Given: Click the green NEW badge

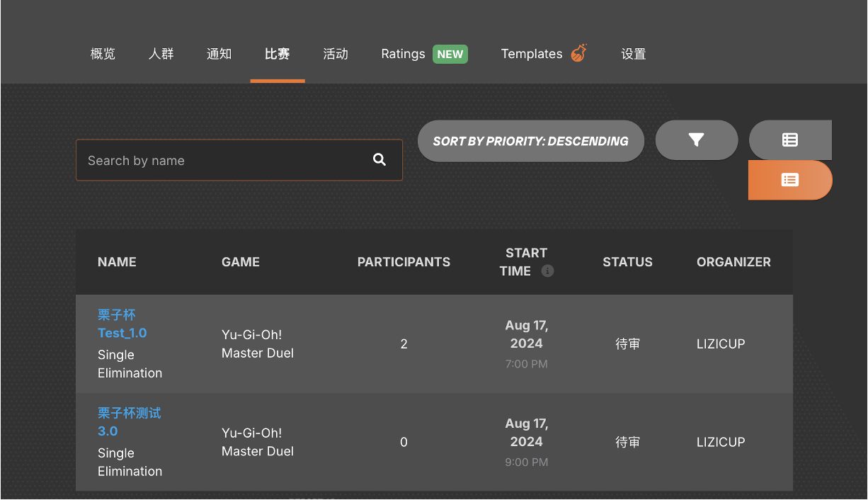Looking at the screenshot, I should (450, 54).
